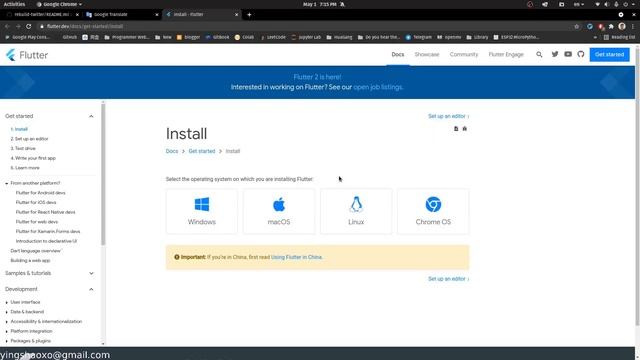Expand the Samples & tutorials section
This screenshot has width=640, height=360.
pyautogui.click(x=91, y=273)
